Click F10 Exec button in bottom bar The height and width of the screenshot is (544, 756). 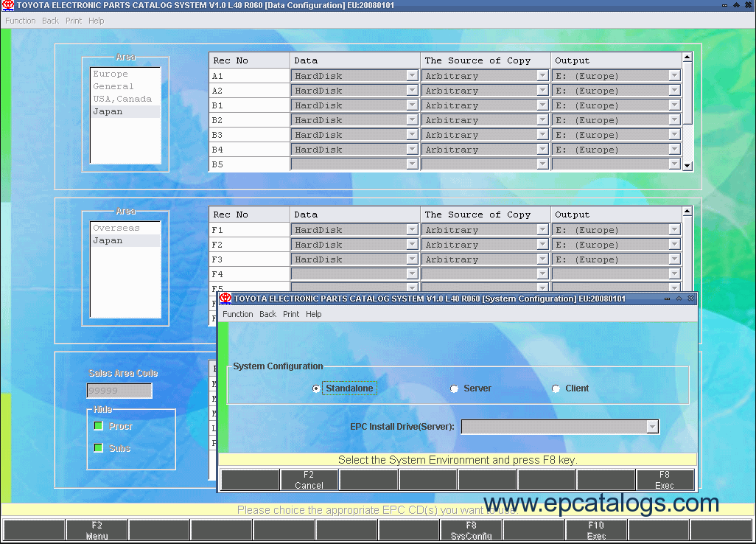(596, 531)
